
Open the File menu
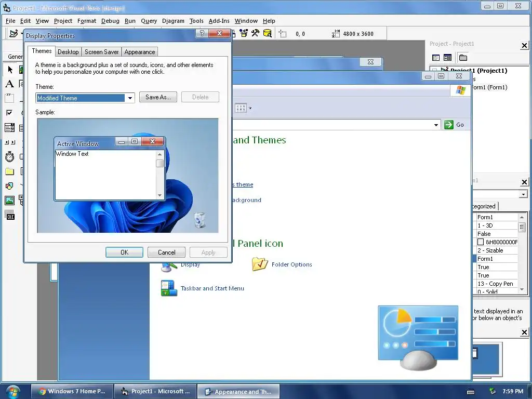point(10,21)
